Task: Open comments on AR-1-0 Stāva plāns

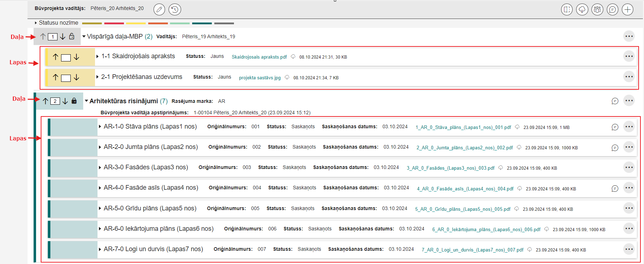Action: click(615, 127)
